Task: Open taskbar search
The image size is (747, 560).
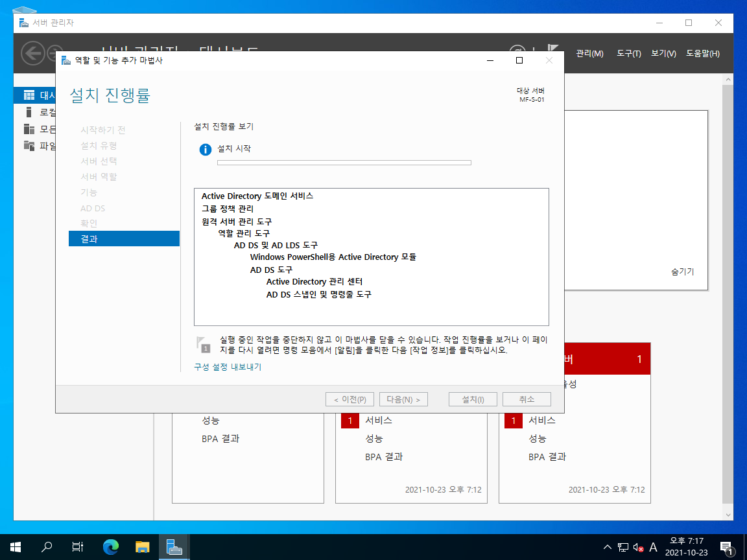Action: click(x=46, y=546)
